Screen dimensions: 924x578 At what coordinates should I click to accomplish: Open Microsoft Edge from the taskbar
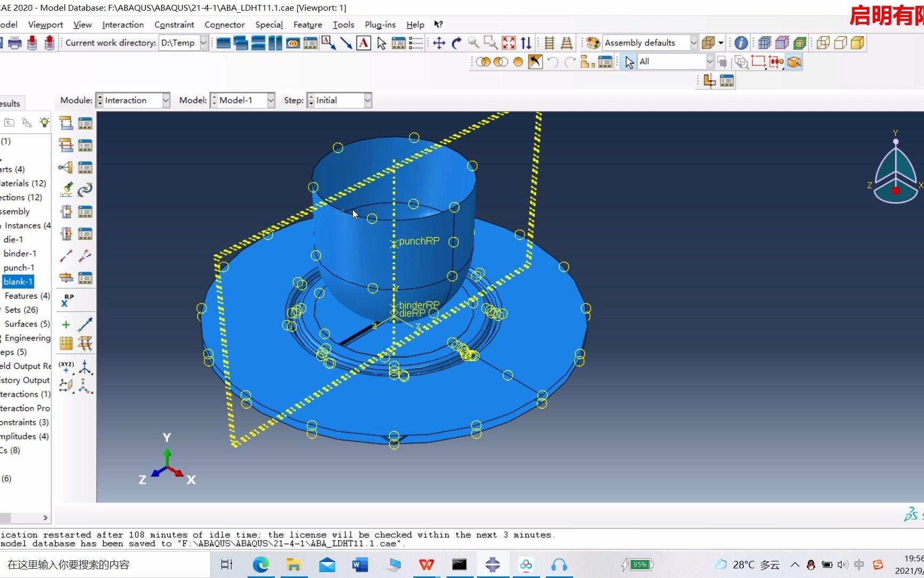(260, 565)
